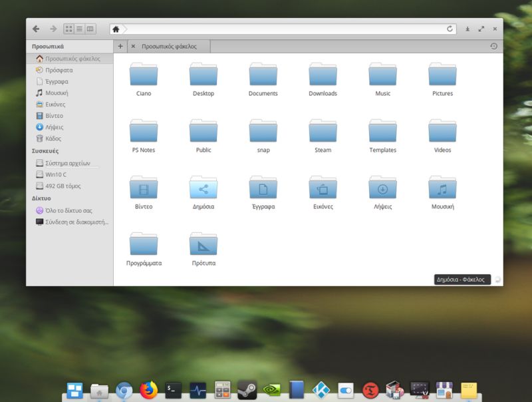
Task: Click the home icon in the path bar
Action: [116, 29]
